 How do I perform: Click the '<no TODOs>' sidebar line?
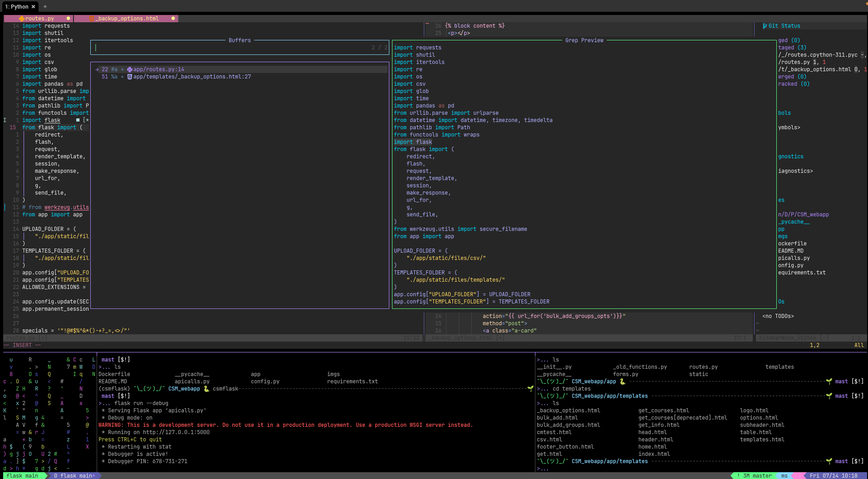[x=778, y=316]
